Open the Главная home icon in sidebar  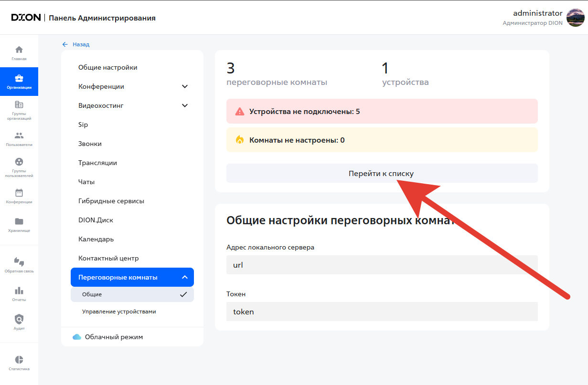19,50
